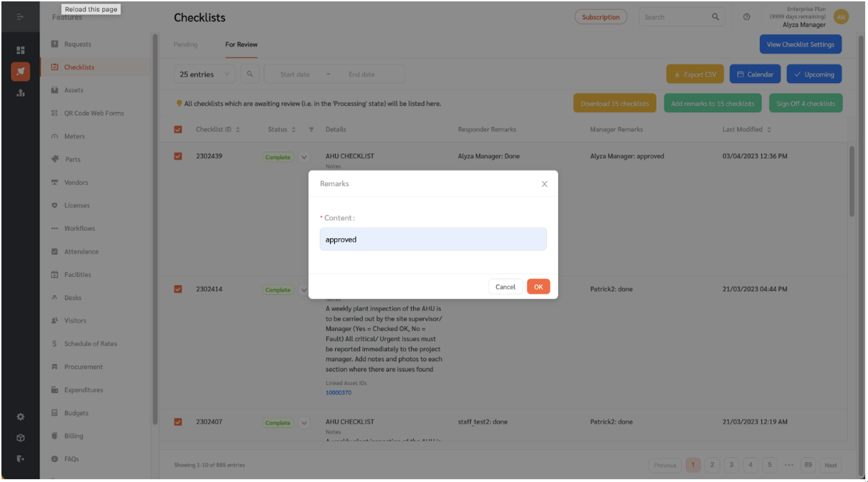Viewport: 868px width, 482px height.
Task: Open linked asset 10000370
Action: pyautogui.click(x=338, y=393)
